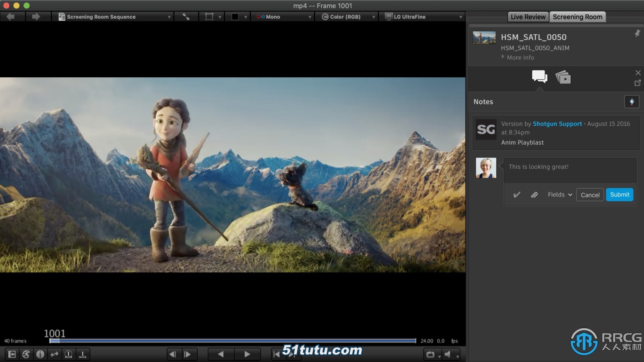Screen dimensions: 644x362
Task: Click the horizontal swap arrows icon
Action: pos(54,354)
